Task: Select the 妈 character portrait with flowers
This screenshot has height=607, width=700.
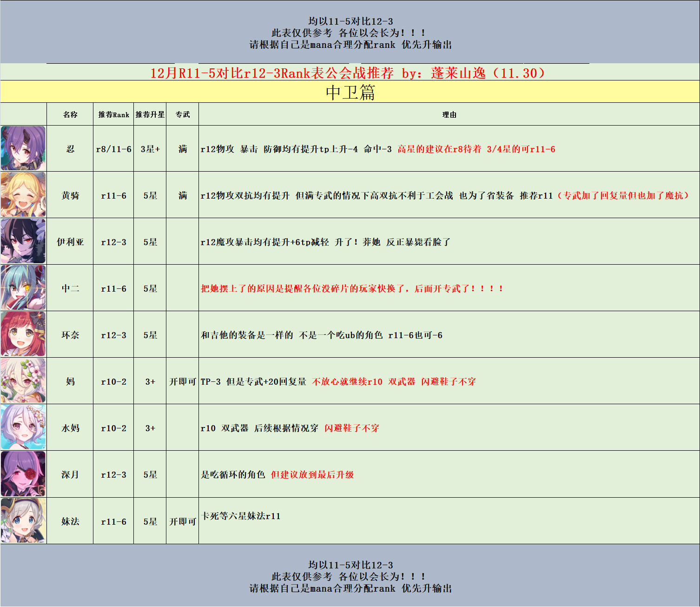Action: [x=23, y=381]
